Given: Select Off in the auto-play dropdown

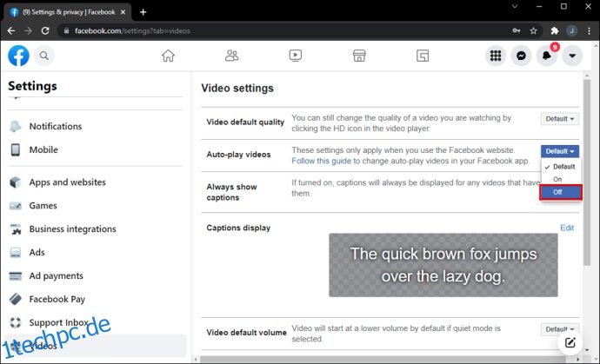Looking at the screenshot, I should click(x=561, y=192).
